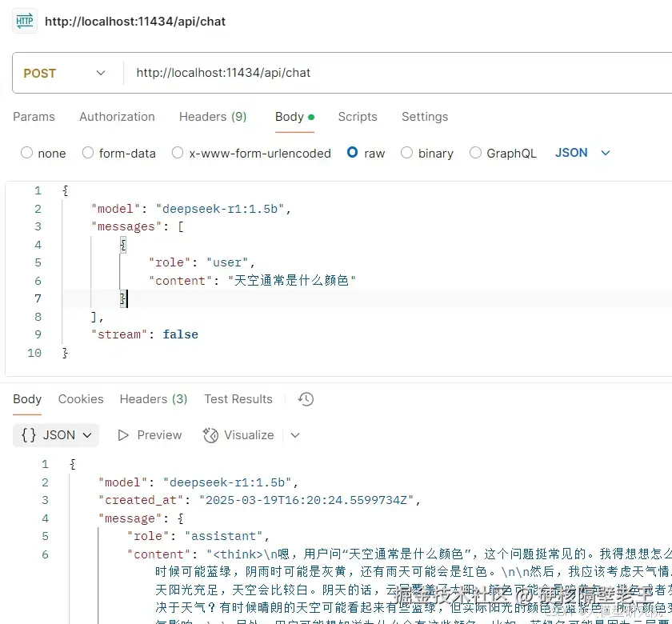
Task: Select the x-www-form-urlencoded radio button
Action: 178,153
